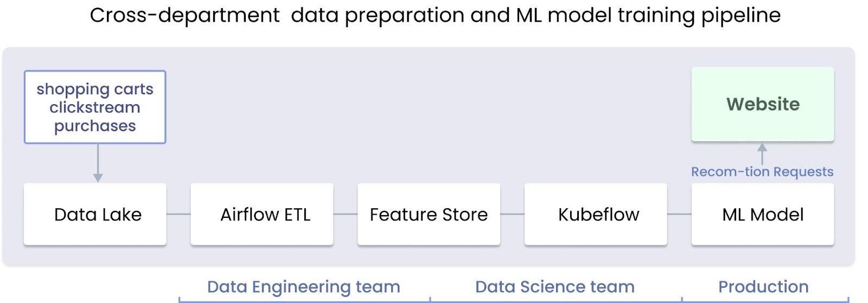Click the Feature Store box

click(x=429, y=214)
